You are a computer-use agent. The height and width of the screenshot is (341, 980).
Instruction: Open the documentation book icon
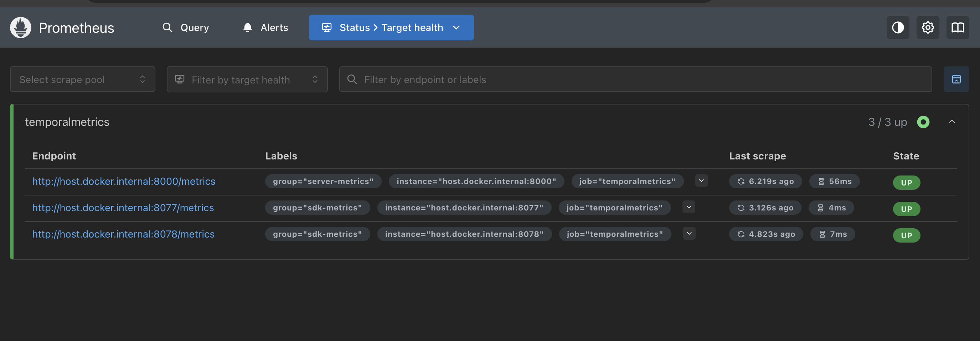pos(958,27)
